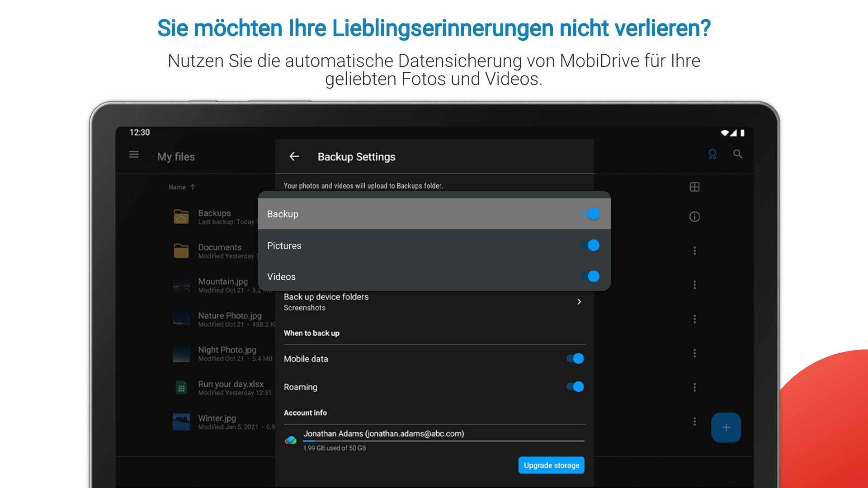Screen dimensions: 868x488
Task: Tap the search magnifier icon
Action: click(x=738, y=155)
